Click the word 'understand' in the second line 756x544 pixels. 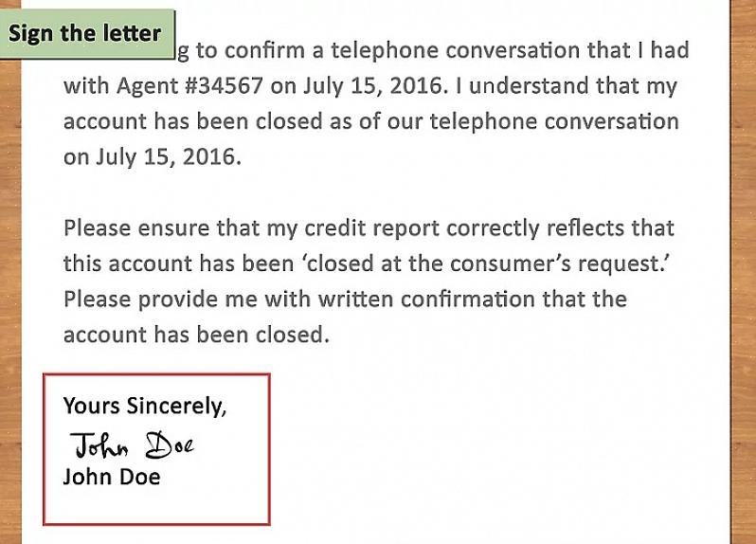529,86
